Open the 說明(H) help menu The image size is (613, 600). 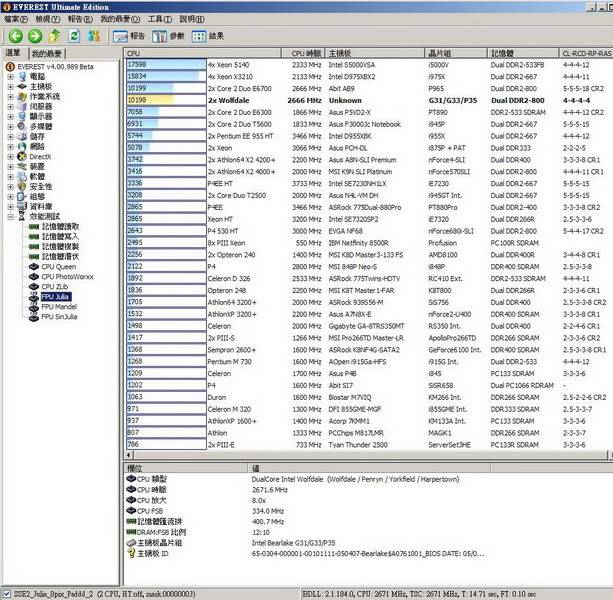[192, 19]
